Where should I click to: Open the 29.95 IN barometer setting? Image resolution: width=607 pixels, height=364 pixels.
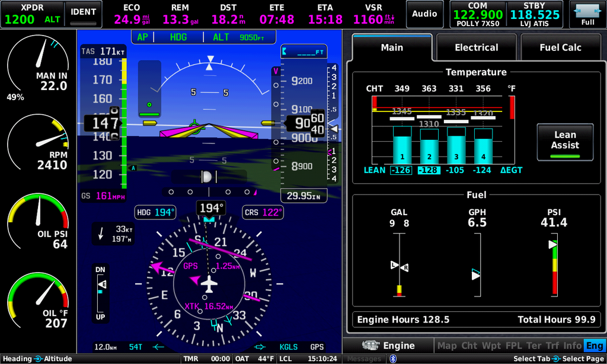303,196
